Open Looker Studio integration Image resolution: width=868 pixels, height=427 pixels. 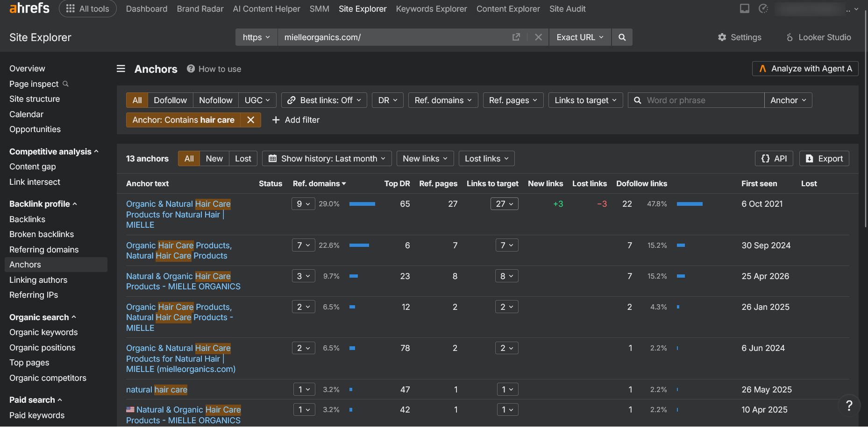point(818,37)
